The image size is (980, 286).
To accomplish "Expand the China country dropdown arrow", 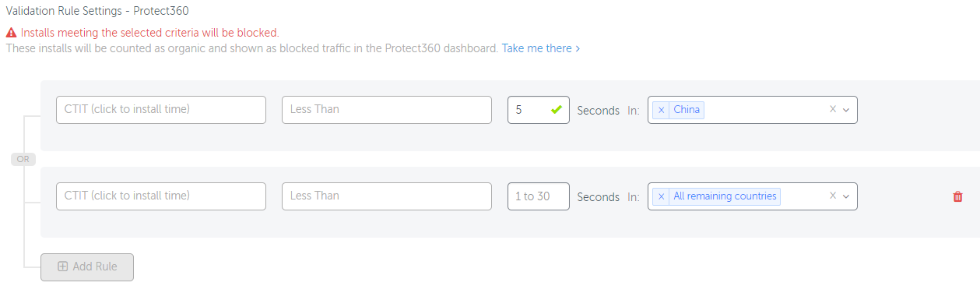I will coord(846,110).
